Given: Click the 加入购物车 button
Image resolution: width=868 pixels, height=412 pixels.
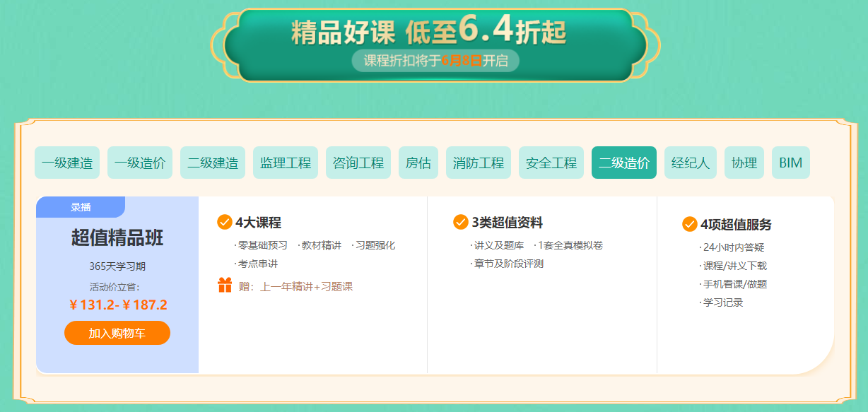Looking at the screenshot, I should tap(117, 333).
